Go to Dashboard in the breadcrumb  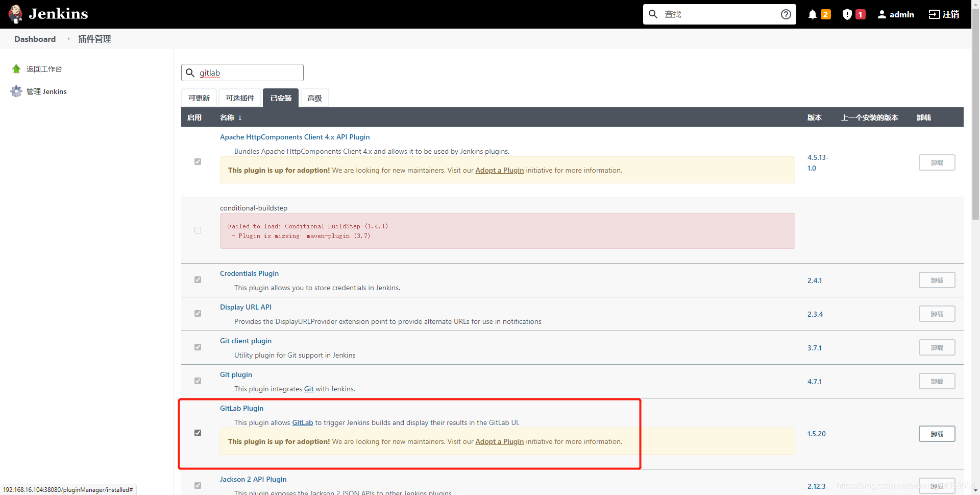(35, 39)
